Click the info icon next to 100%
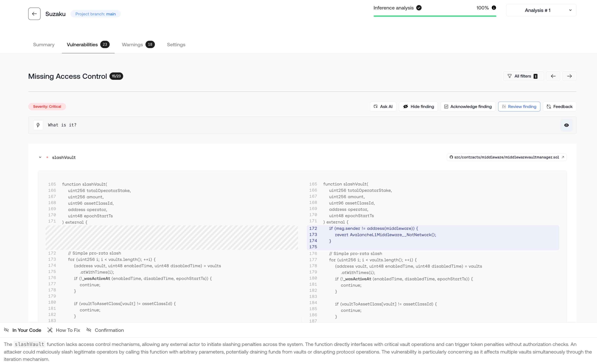The width and height of the screenshot is (597, 364). click(494, 8)
